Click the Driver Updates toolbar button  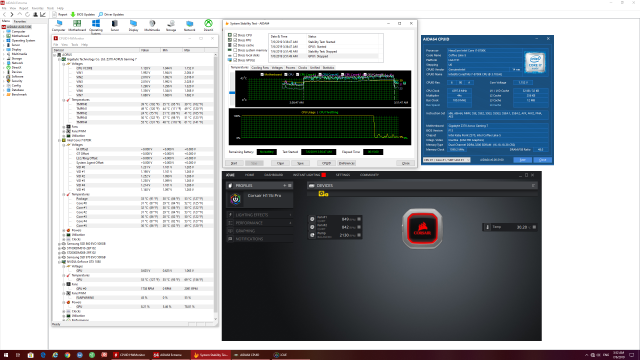tap(111, 14)
